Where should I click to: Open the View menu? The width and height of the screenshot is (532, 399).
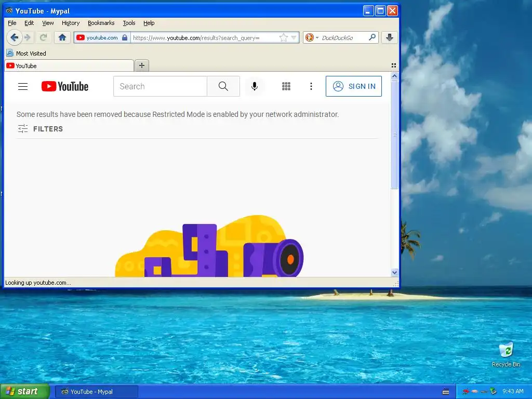[x=48, y=23]
